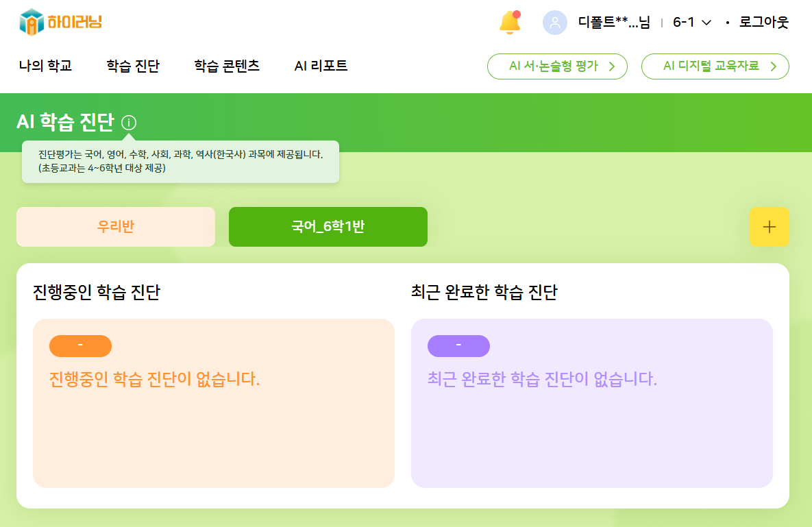Click the user profile avatar icon
The height and width of the screenshot is (527, 812).
coord(554,23)
